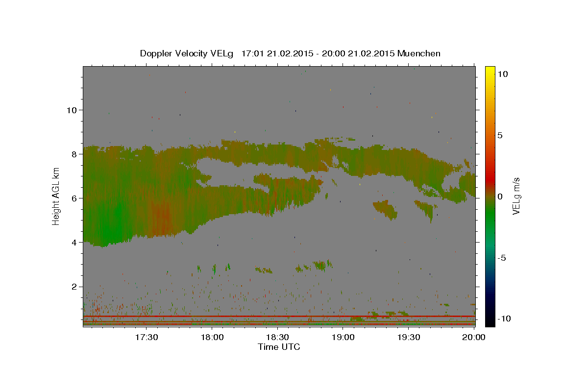
Task: Pick the black bottom of the colorbar
Action: (490, 321)
